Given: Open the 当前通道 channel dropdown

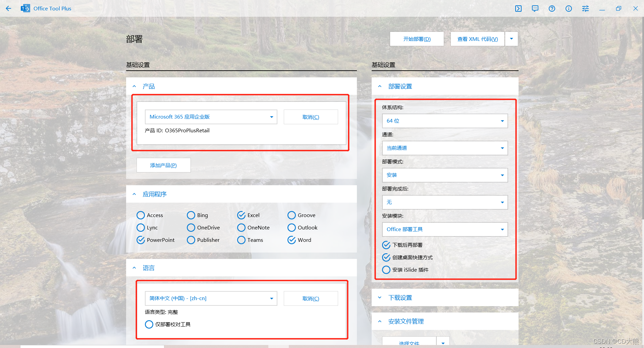Looking at the screenshot, I should (445, 148).
